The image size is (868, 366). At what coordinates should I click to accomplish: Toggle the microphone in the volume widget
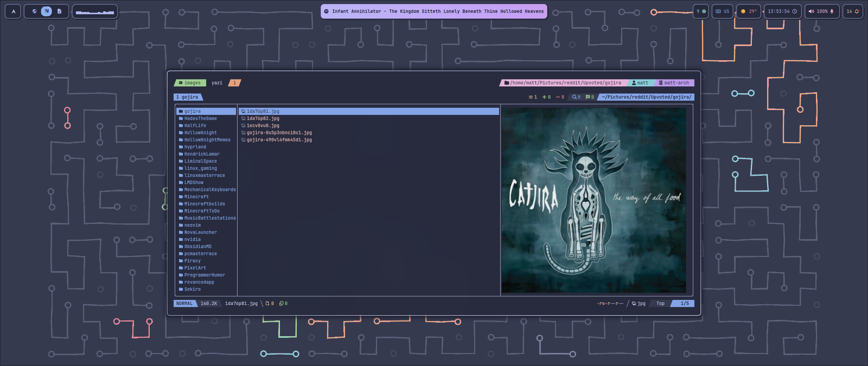click(832, 11)
